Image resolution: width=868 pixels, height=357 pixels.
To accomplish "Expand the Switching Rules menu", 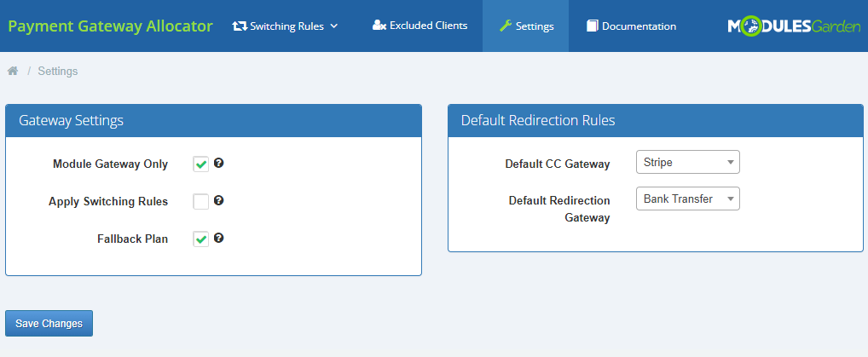I will [x=285, y=26].
